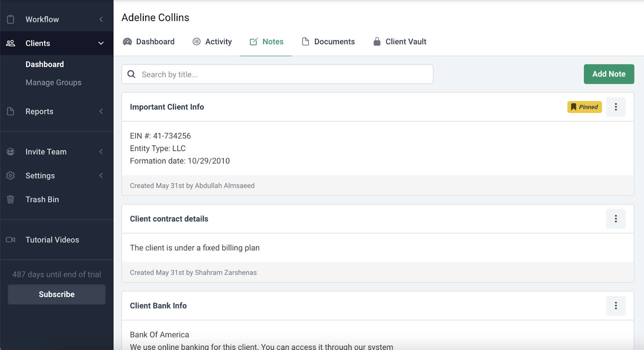Click the 'Bank Of America' note text
The height and width of the screenshot is (350, 644).
coord(159,335)
